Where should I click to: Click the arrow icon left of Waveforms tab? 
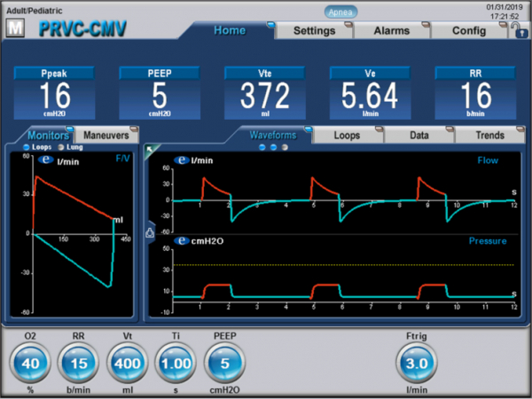[x=150, y=150]
